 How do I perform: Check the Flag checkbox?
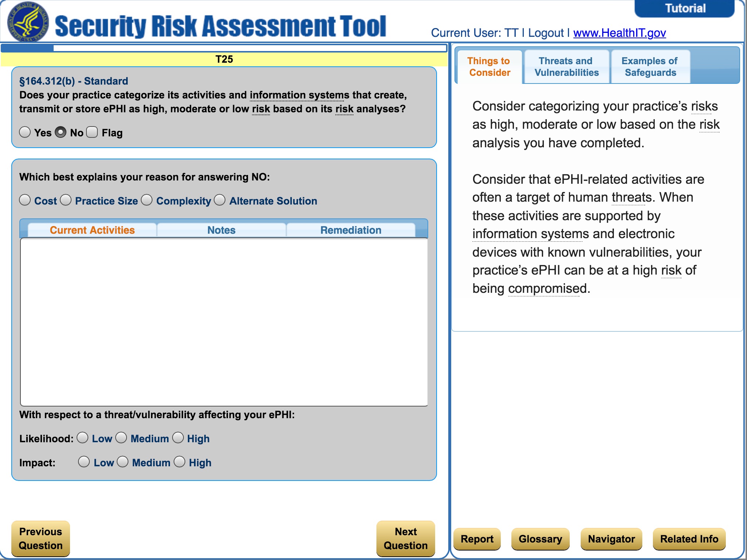click(92, 132)
